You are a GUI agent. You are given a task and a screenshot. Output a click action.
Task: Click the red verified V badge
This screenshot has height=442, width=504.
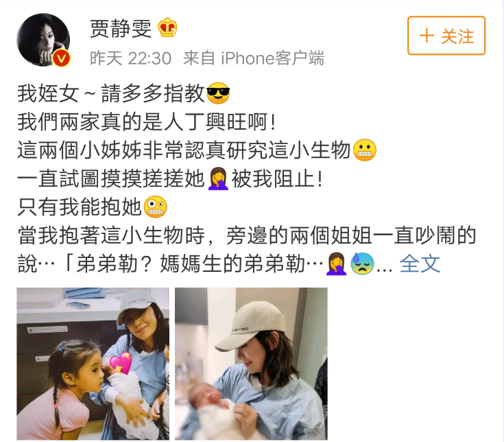click(62, 58)
